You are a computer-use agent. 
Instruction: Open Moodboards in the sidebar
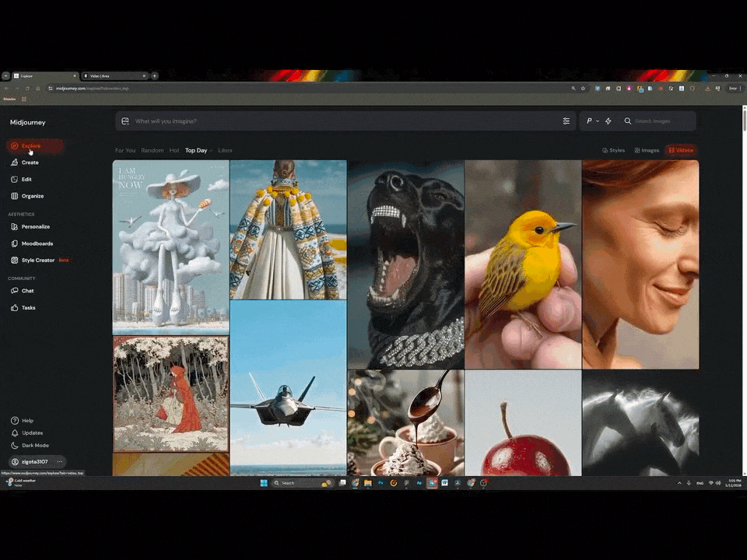32,243
